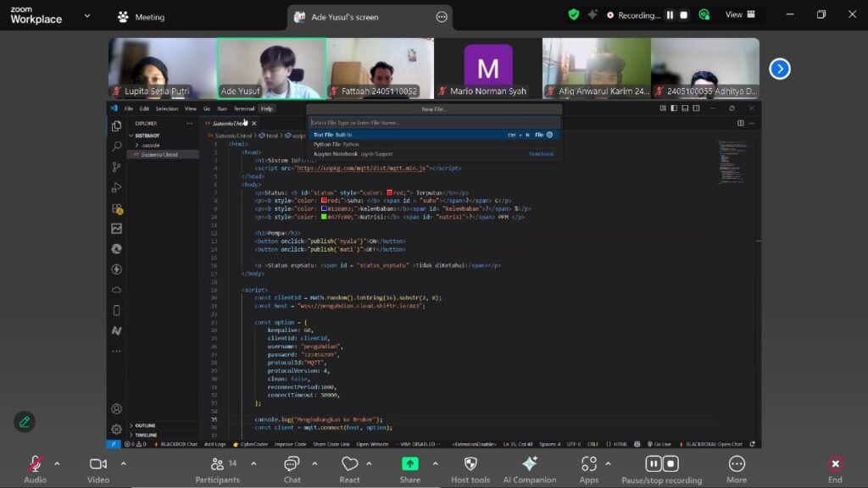Show next participants with blue arrow

(x=779, y=69)
